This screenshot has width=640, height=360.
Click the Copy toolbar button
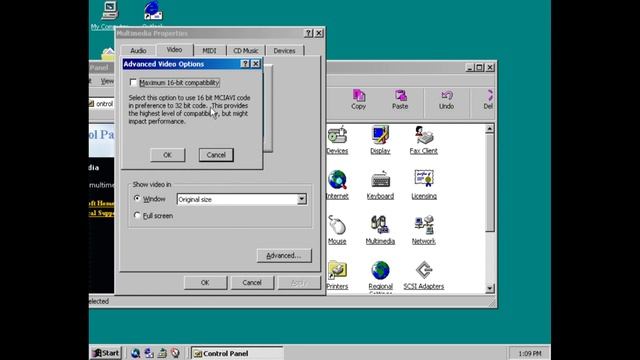(358, 99)
